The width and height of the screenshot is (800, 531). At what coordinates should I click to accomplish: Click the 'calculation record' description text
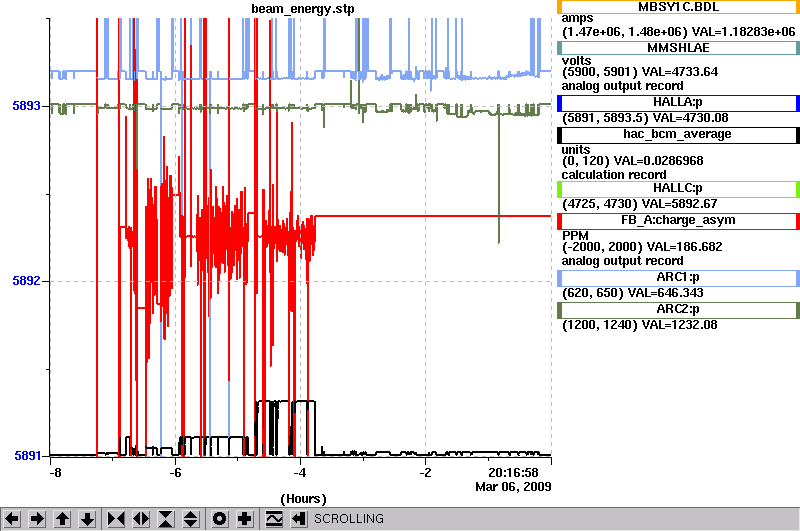pyautogui.click(x=614, y=175)
